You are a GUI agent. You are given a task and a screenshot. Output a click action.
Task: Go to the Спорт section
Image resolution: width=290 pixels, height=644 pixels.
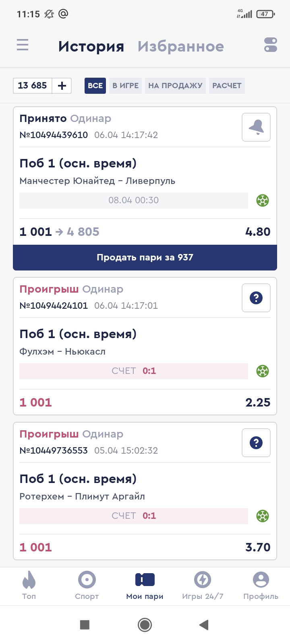click(x=87, y=585)
